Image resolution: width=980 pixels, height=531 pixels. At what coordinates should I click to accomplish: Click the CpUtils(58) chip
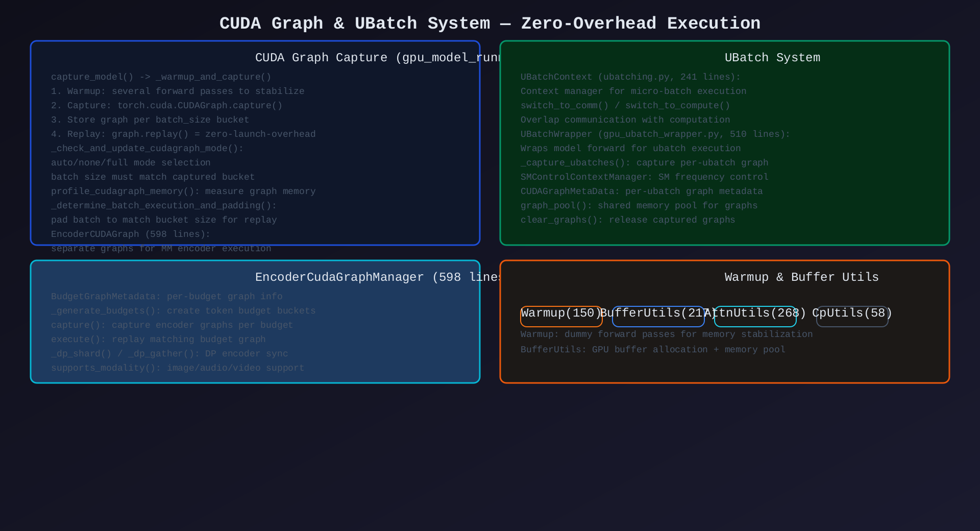(852, 317)
